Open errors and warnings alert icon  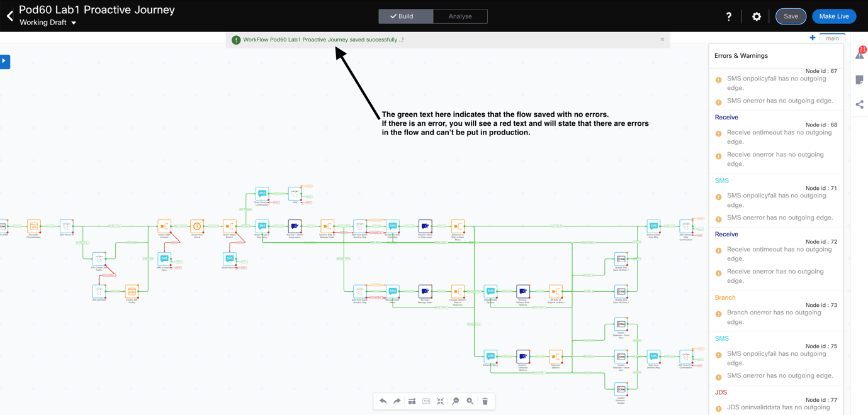click(x=860, y=54)
